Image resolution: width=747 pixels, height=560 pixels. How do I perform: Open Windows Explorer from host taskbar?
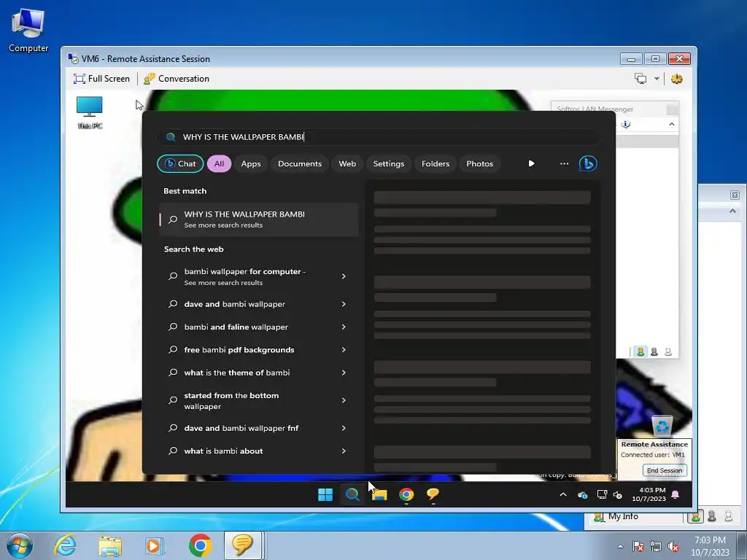coord(110,545)
